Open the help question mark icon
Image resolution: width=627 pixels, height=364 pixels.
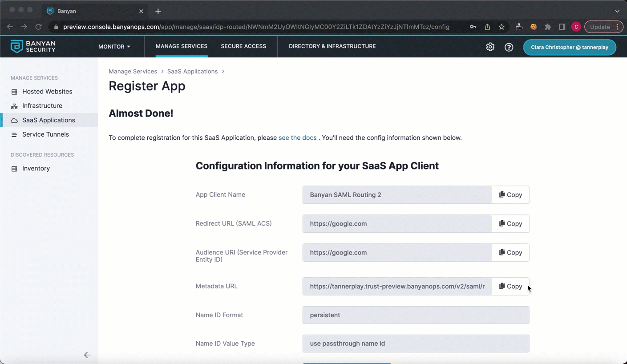click(x=509, y=47)
